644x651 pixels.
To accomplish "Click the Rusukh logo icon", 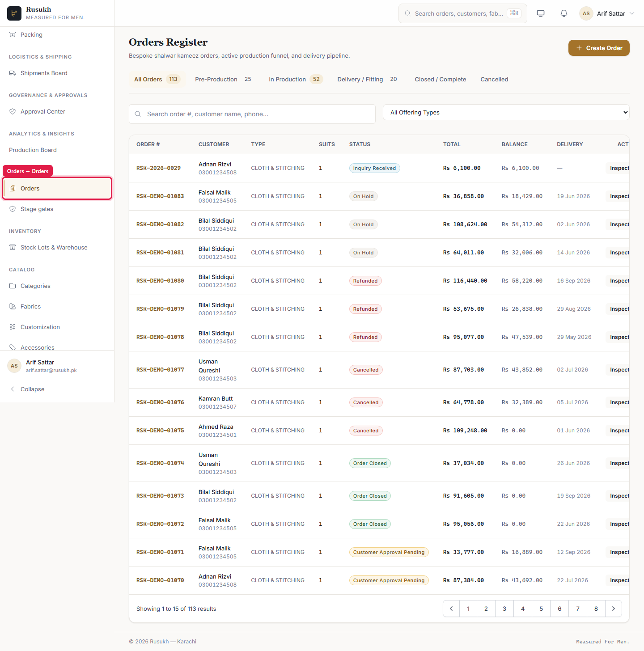I will 14,13.
